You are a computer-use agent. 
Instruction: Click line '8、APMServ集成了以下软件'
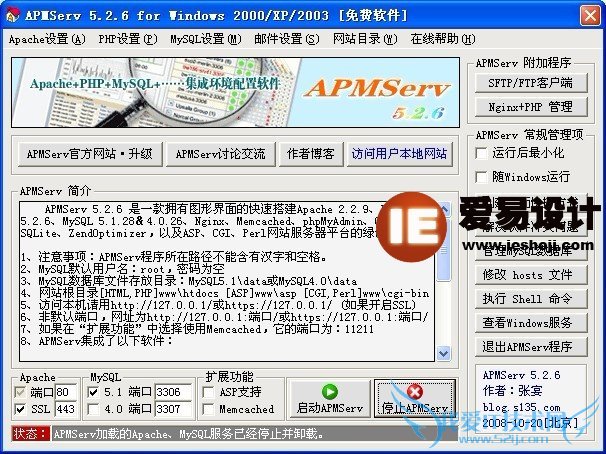coord(97,341)
